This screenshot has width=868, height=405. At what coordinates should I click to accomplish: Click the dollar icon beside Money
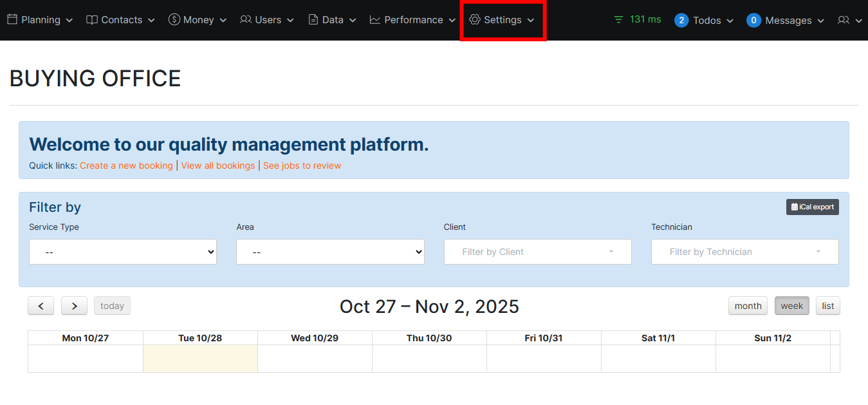[x=174, y=20]
